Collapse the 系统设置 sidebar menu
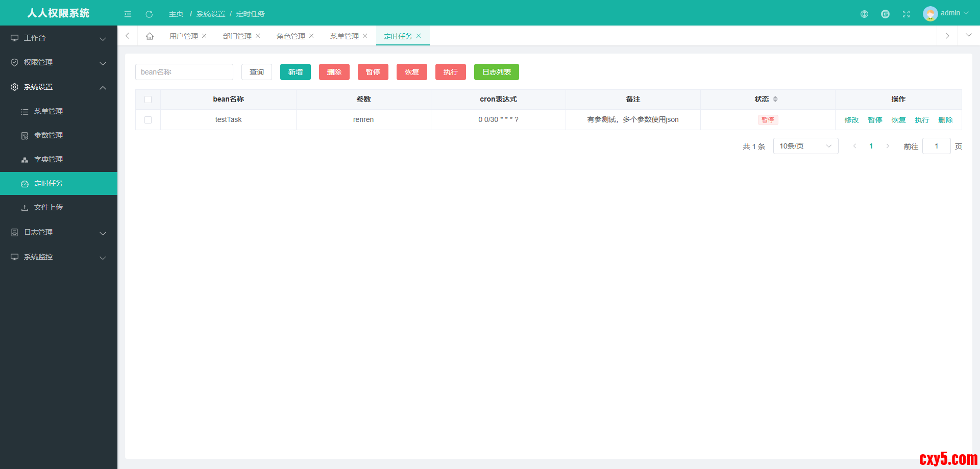Viewport: 980px width, 469px height. point(59,87)
